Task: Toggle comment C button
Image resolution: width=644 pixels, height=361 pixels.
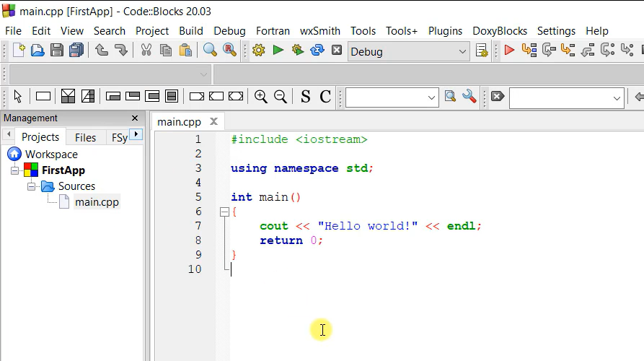Action: [325, 97]
